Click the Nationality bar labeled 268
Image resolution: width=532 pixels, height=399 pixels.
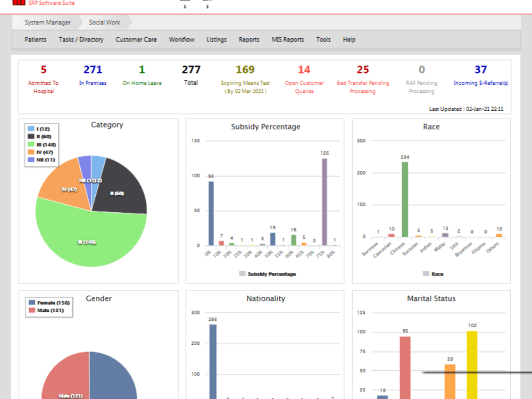pos(213,362)
